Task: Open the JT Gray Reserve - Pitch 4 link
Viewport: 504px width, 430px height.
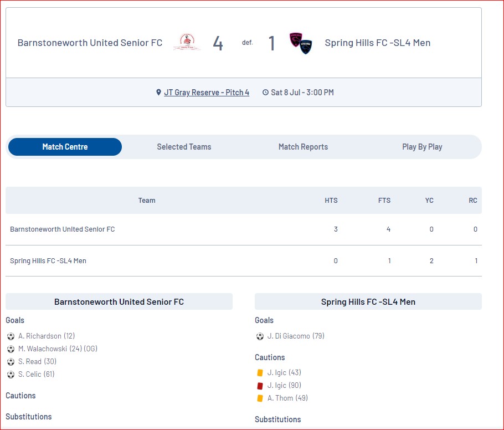Action: 207,93
